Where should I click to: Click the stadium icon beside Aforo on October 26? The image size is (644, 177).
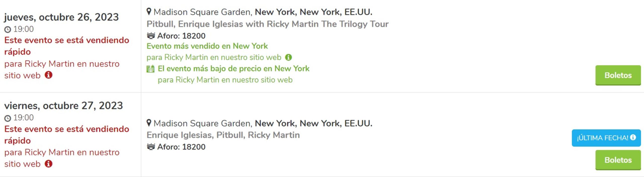pos(151,36)
